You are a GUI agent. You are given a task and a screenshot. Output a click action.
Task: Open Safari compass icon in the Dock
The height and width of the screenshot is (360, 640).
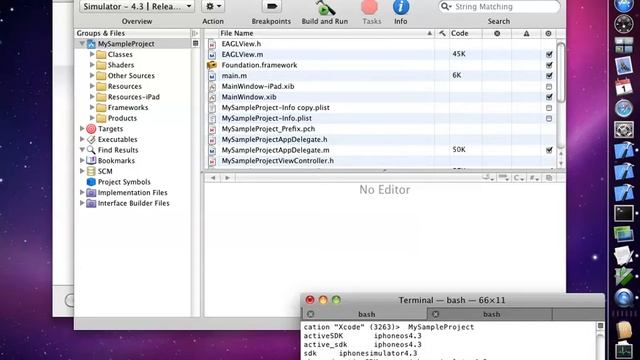tap(624, 109)
